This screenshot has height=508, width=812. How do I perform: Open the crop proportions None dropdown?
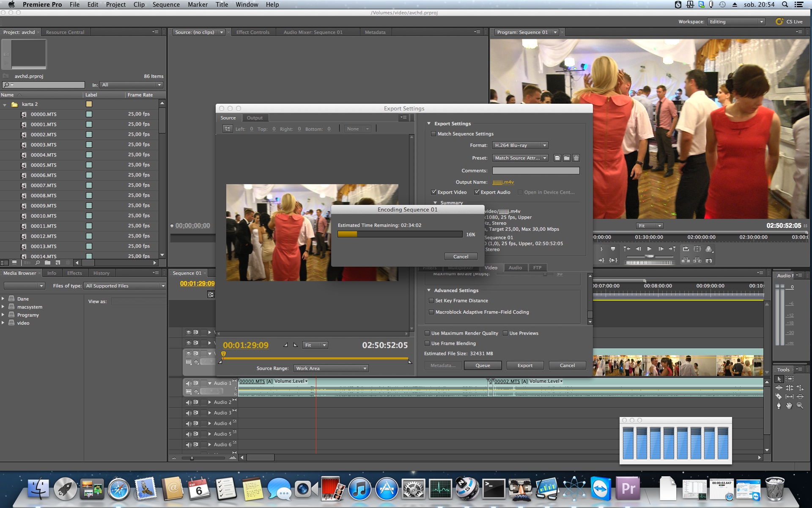tap(358, 129)
